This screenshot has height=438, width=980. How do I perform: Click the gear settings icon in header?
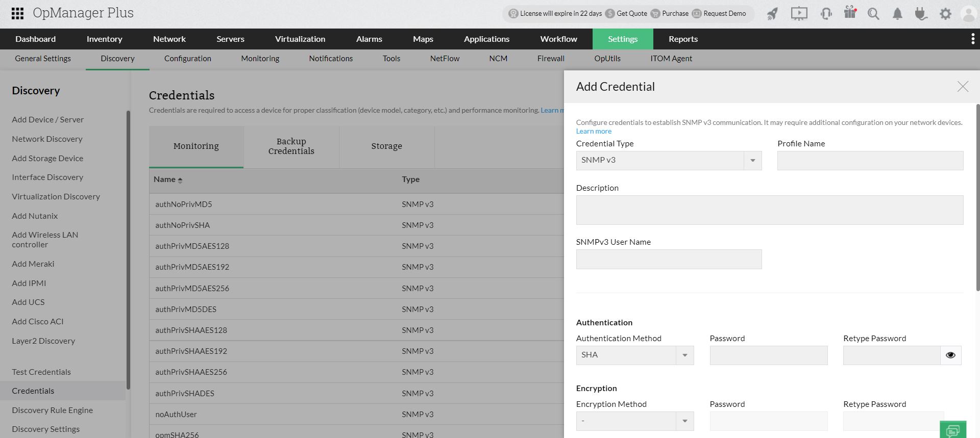click(x=945, y=14)
